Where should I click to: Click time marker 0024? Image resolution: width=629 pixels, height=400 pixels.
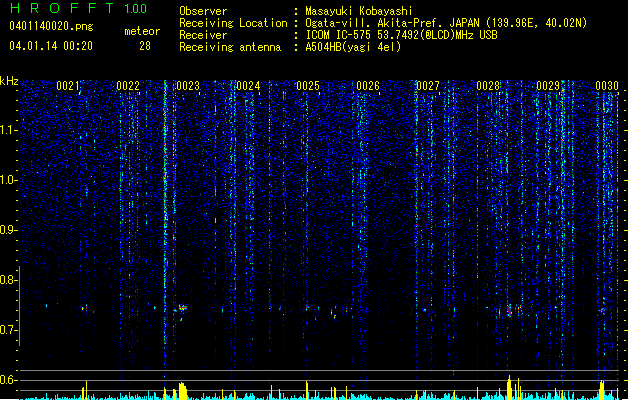(x=248, y=86)
